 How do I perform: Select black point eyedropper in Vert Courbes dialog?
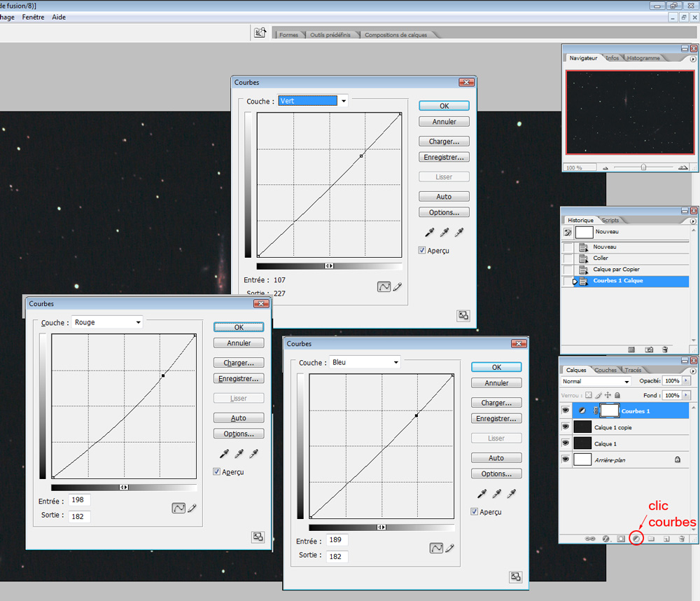coord(430,232)
